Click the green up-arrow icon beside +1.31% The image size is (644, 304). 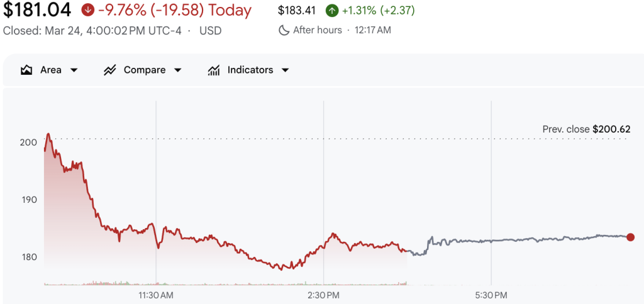point(331,11)
